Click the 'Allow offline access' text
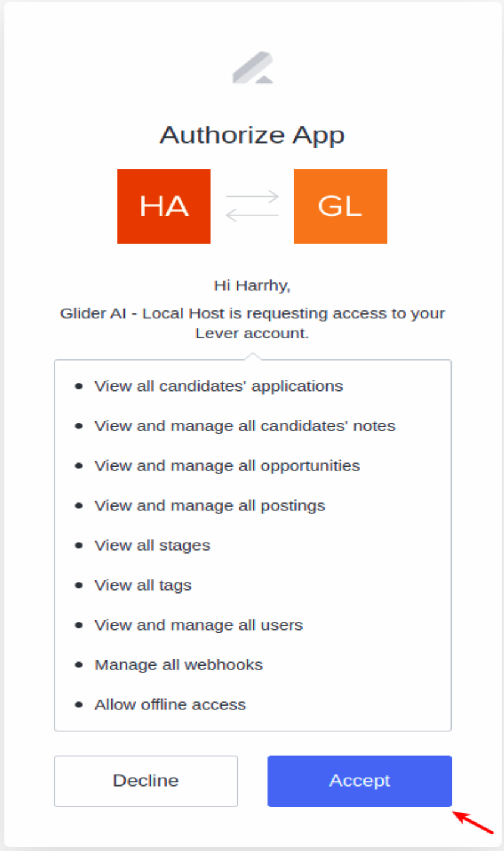Screen dimensions: 504x851 [170, 705]
